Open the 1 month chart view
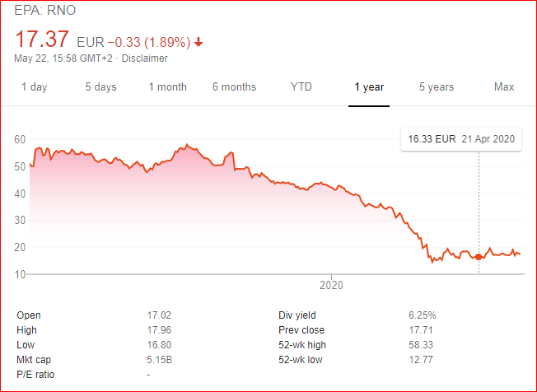Viewport: 537px width, 392px height. pyautogui.click(x=168, y=87)
